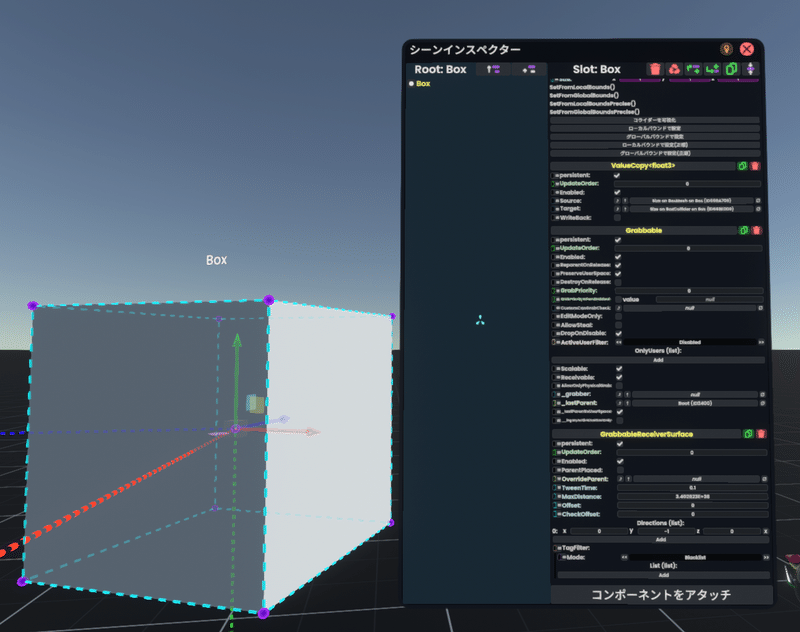The image size is (800, 632).
Task: Click the Grabbable component header
Action: (x=644, y=231)
